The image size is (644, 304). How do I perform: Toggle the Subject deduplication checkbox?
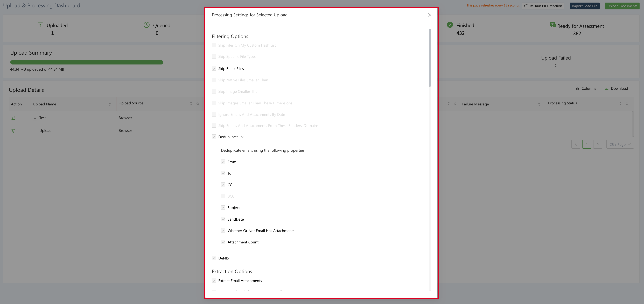pos(223,208)
